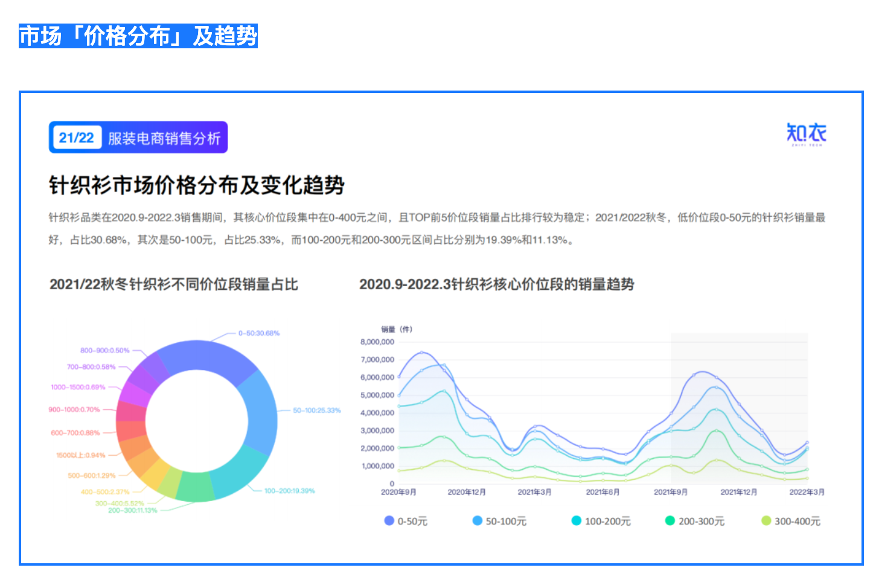
Task: Click donut label 100-200:19.39%
Action: (x=290, y=491)
